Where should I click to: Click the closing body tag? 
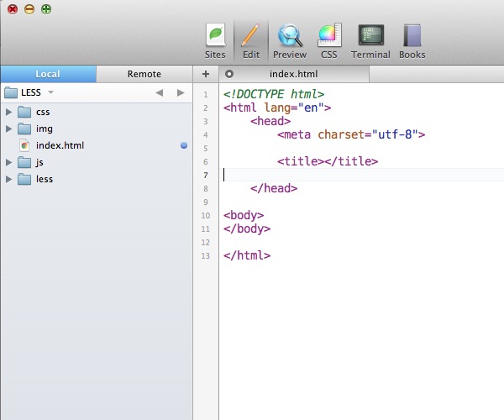point(247,228)
